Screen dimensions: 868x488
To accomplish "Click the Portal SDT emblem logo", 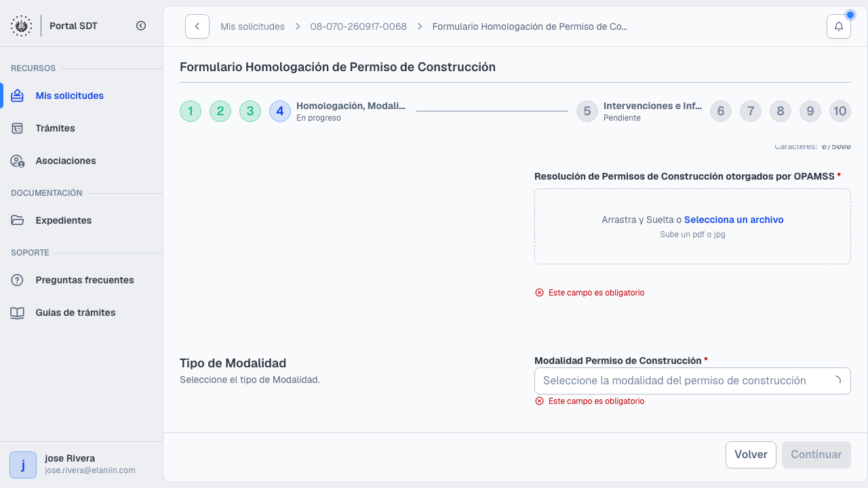I will pyautogui.click(x=22, y=26).
